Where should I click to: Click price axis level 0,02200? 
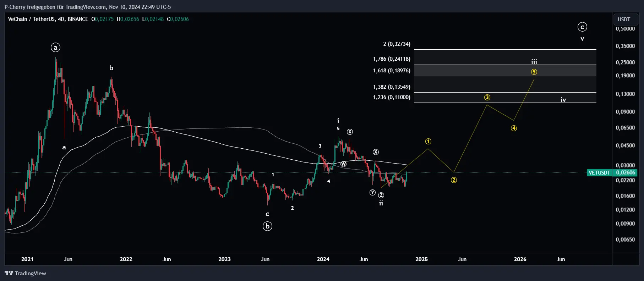tap(625, 180)
